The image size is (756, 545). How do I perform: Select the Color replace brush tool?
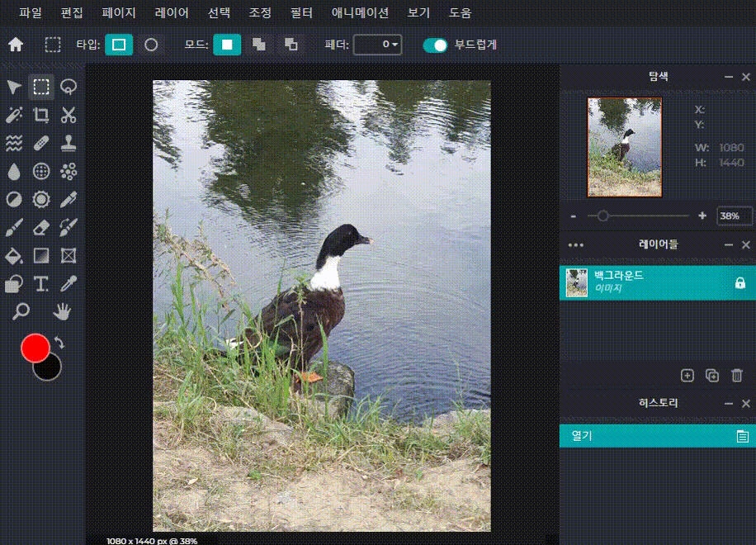click(69, 228)
